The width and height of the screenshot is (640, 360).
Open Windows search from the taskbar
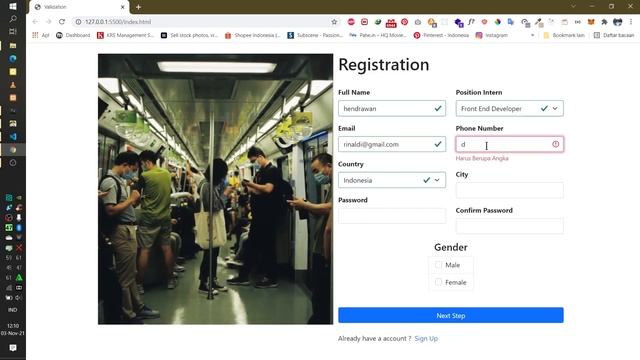point(13,19)
